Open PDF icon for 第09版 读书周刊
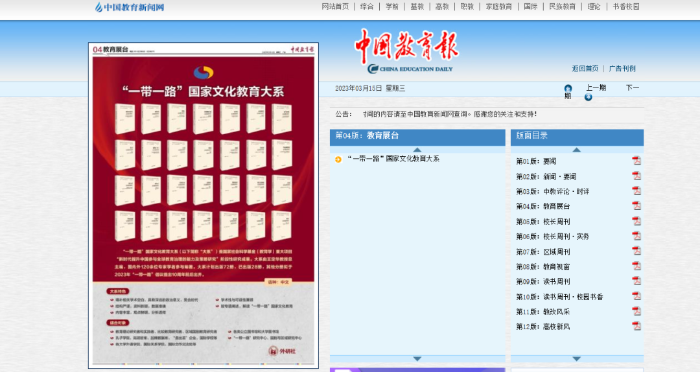 pos(636,281)
